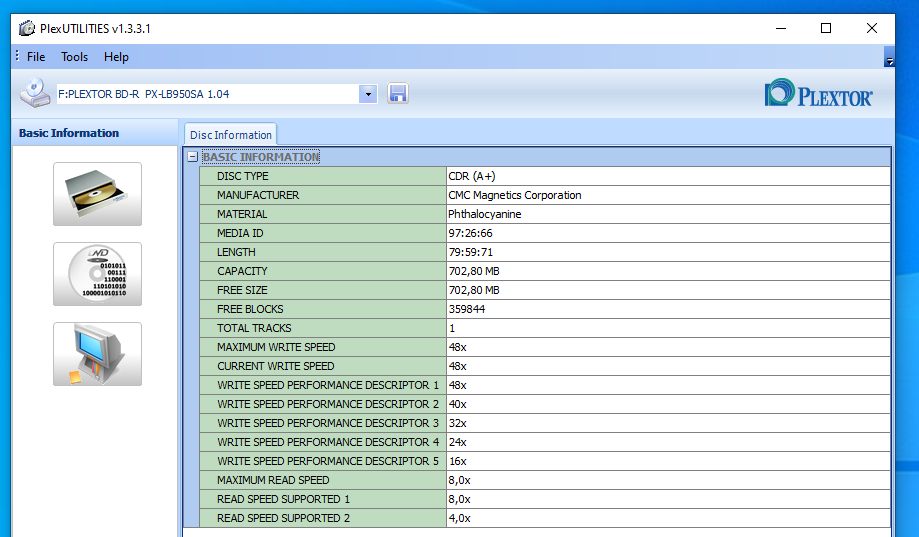Click descriptor 1 value 48x

tap(668, 385)
